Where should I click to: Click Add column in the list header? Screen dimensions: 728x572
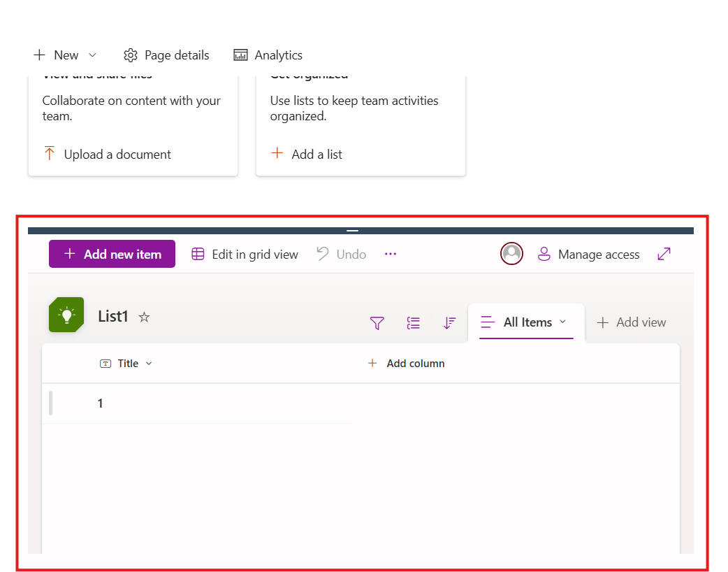pyautogui.click(x=407, y=363)
